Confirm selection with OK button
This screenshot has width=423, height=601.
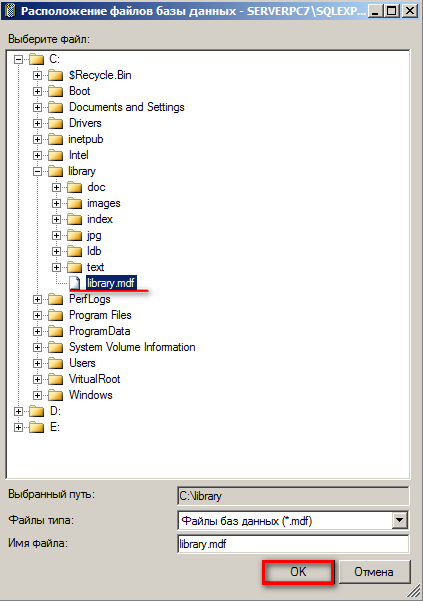coord(298,572)
